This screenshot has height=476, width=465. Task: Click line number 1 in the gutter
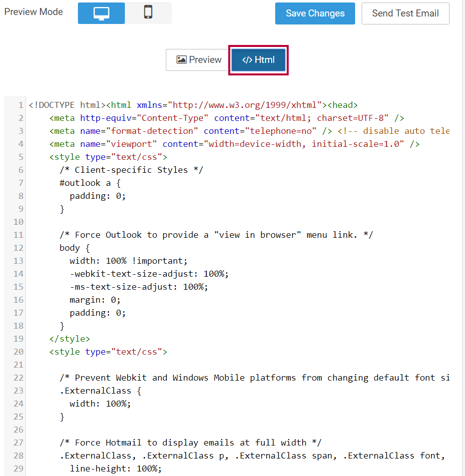pyautogui.click(x=20, y=105)
